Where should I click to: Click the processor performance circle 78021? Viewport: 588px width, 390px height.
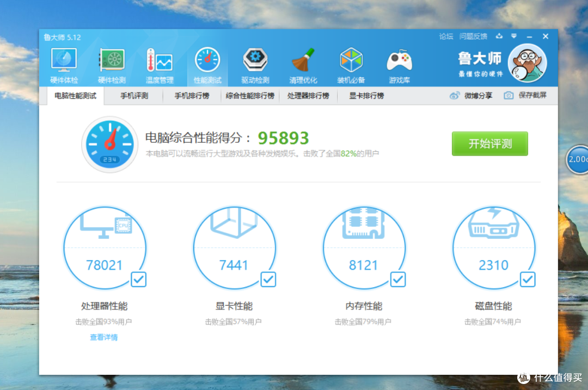[x=105, y=247]
